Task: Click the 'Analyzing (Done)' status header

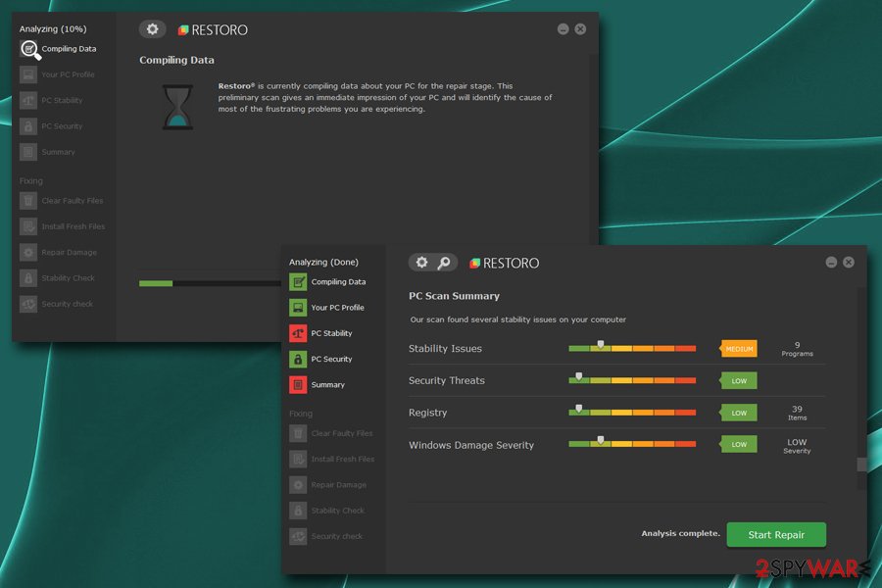Action: coord(323,263)
